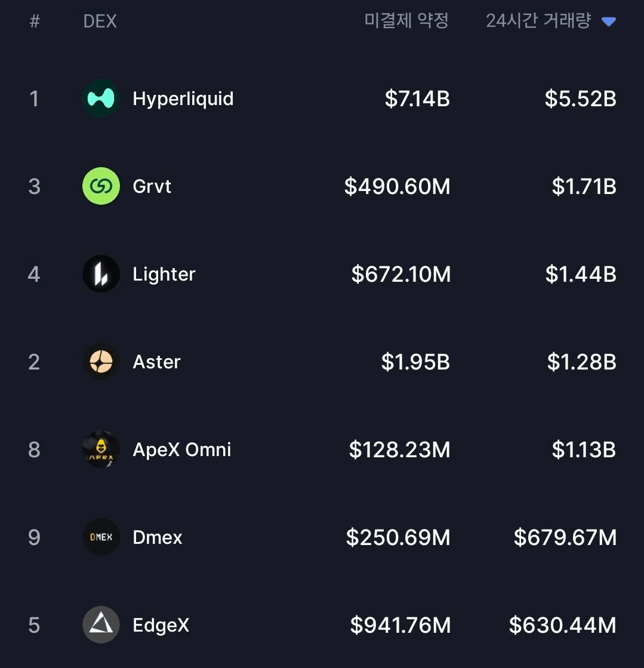Image resolution: width=644 pixels, height=668 pixels.
Task: Click the Dmex logo icon
Action: 101,537
